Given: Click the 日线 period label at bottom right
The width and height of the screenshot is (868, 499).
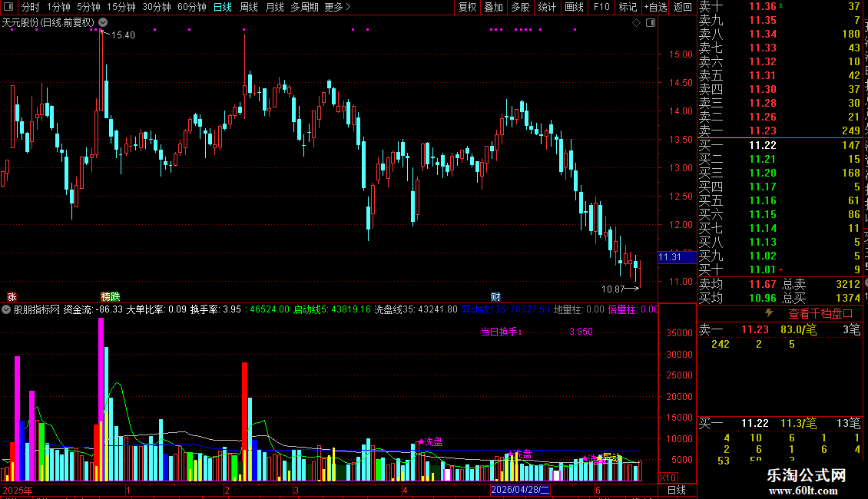Looking at the screenshot, I should pyautogui.click(x=677, y=490).
